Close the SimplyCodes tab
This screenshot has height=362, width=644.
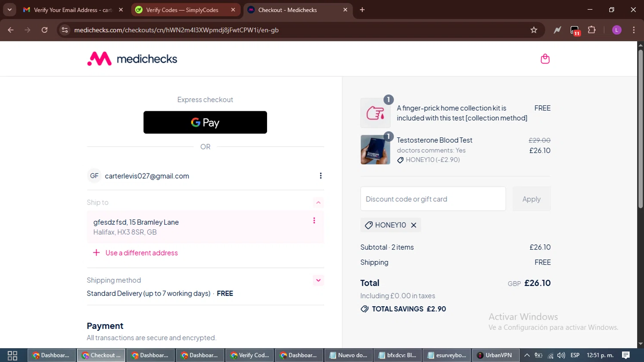point(233,10)
